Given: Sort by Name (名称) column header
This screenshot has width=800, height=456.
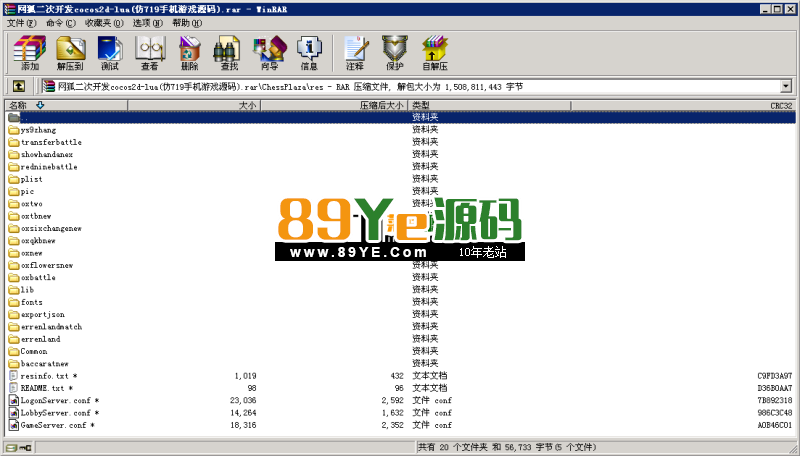Looking at the screenshot, I should point(66,105).
